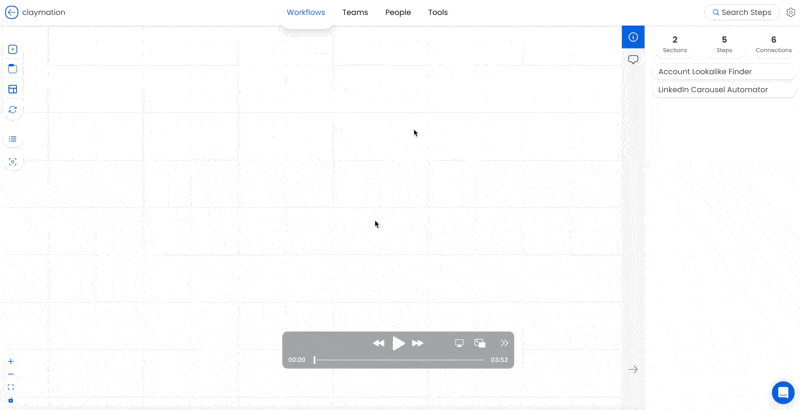Zoom in with the plus icon
This screenshot has width=800, height=410.
tap(11, 362)
